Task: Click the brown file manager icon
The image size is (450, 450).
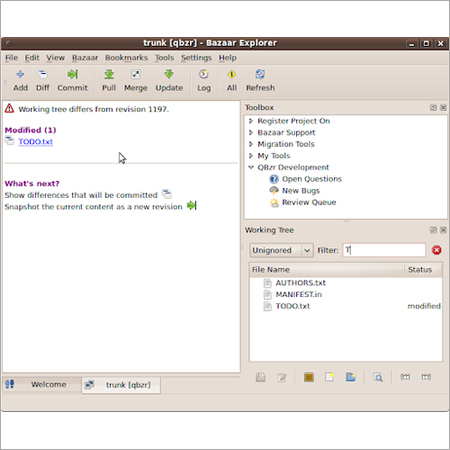Action: click(x=309, y=377)
